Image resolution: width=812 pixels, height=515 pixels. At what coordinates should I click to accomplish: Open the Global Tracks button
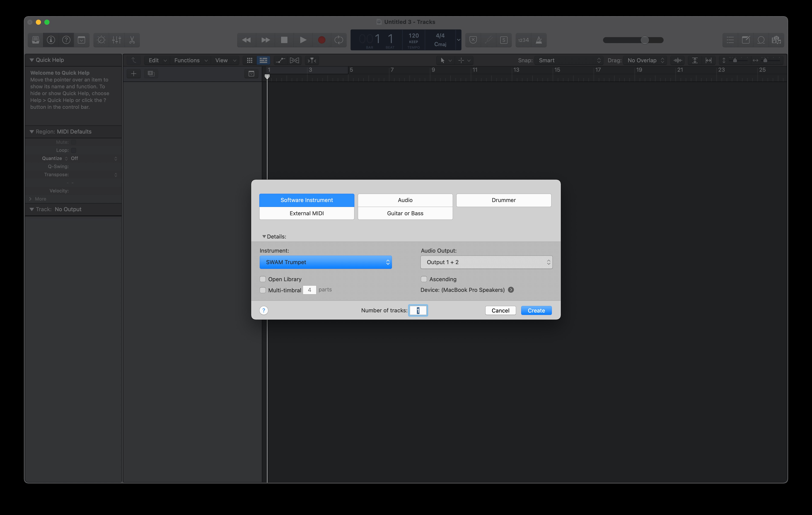coord(251,74)
